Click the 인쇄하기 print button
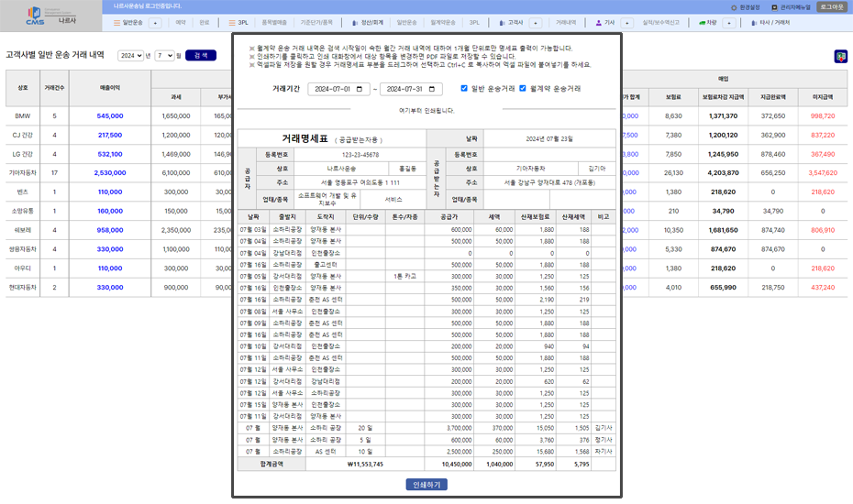The width and height of the screenshot is (853, 504). [426, 485]
